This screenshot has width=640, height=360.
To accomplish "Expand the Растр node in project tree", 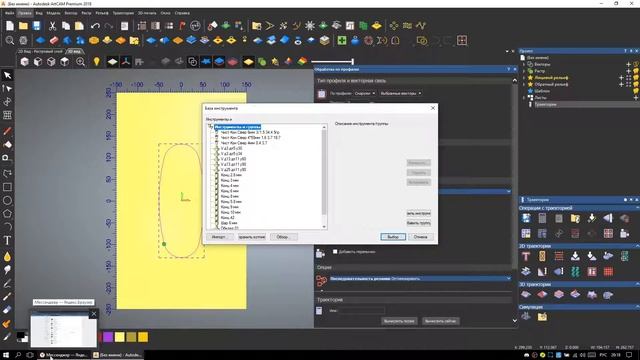I will coord(524,71).
